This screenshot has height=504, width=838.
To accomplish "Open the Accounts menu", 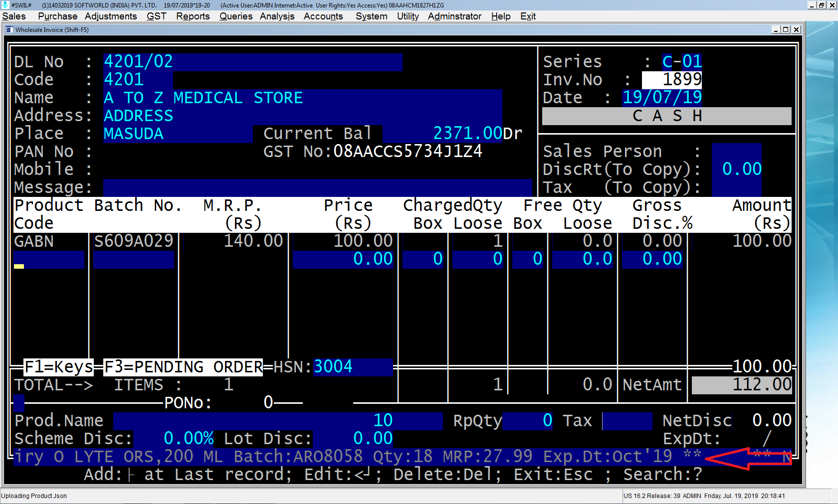I will (x=323, y=16).
